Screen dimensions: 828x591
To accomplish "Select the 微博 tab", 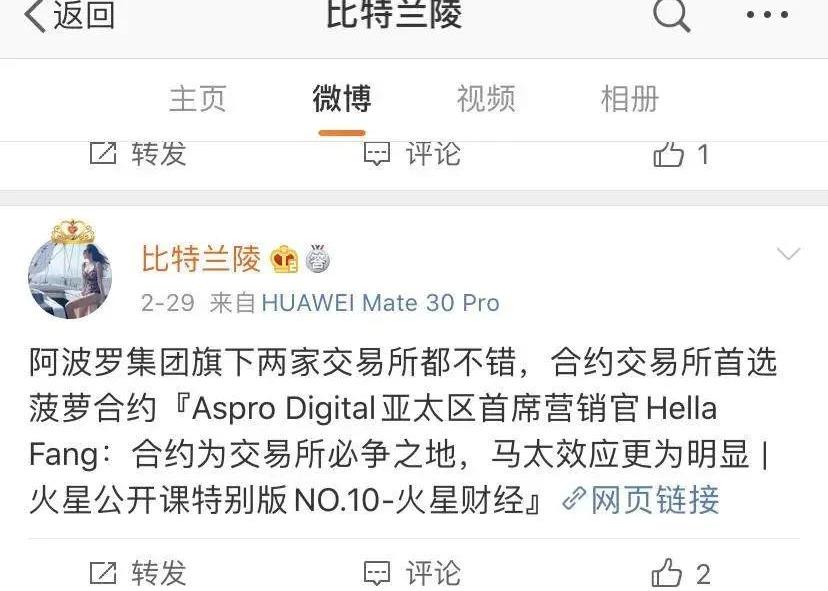I will tap(342, 99).
